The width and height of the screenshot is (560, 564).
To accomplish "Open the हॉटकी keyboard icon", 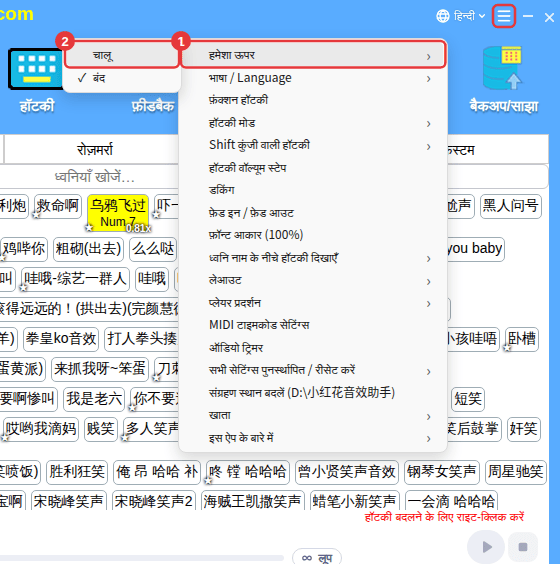I will (36, 69).
